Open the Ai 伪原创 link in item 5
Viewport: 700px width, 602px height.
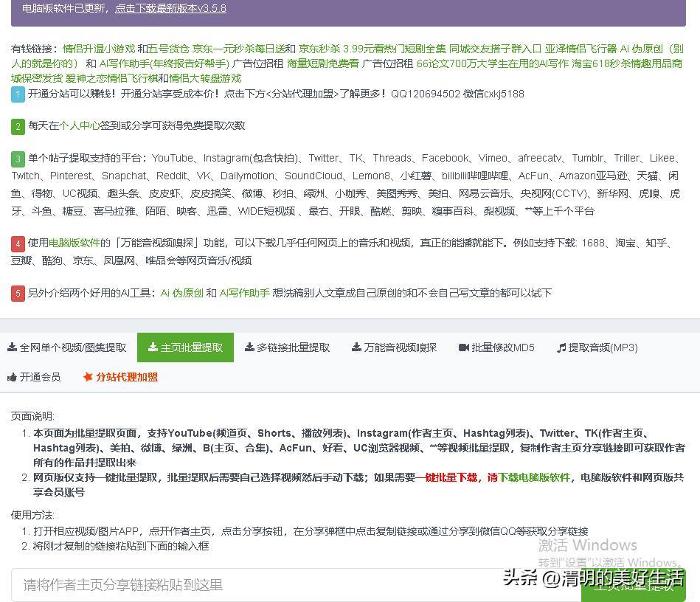point(181,293)
